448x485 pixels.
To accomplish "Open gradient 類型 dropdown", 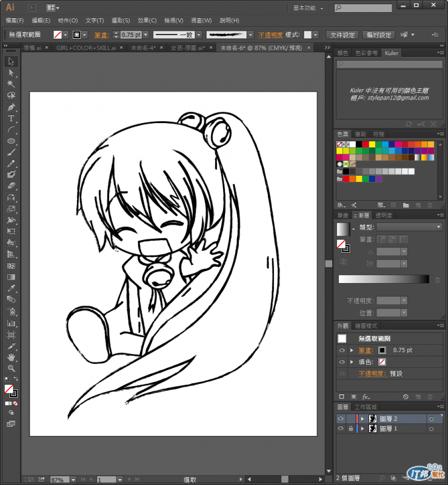I will coord(439,227).
